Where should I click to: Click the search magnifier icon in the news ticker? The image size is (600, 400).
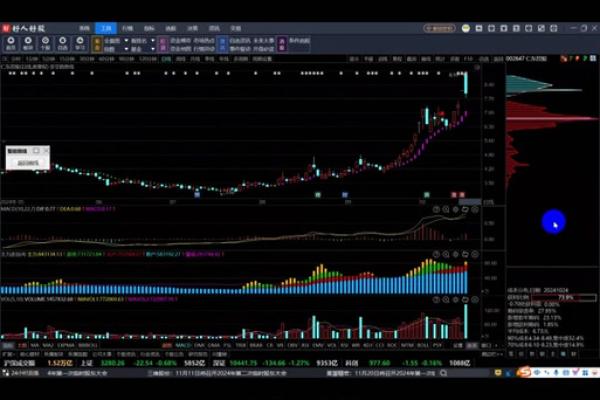(443, 373)
